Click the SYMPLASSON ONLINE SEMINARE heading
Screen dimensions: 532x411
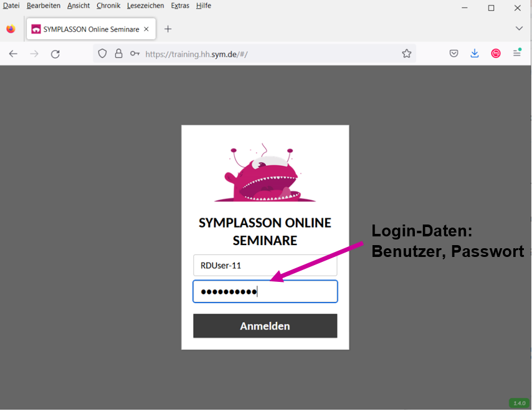click(265, 231)
